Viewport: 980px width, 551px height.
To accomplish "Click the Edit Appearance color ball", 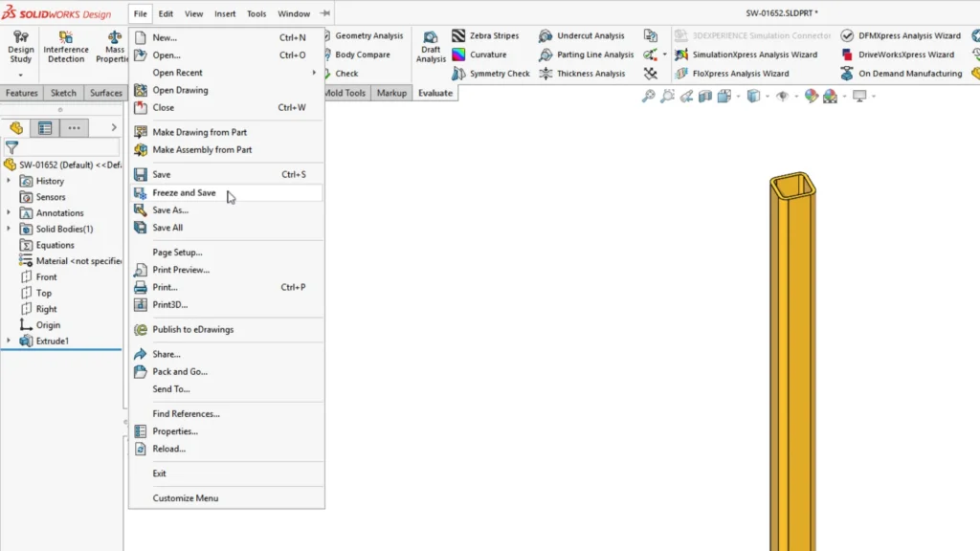I will pos(812,97).
